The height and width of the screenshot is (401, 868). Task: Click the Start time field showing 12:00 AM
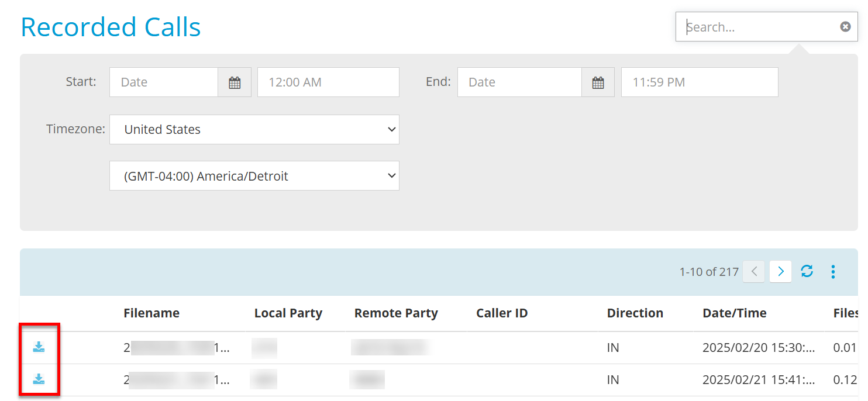(328, 82)
